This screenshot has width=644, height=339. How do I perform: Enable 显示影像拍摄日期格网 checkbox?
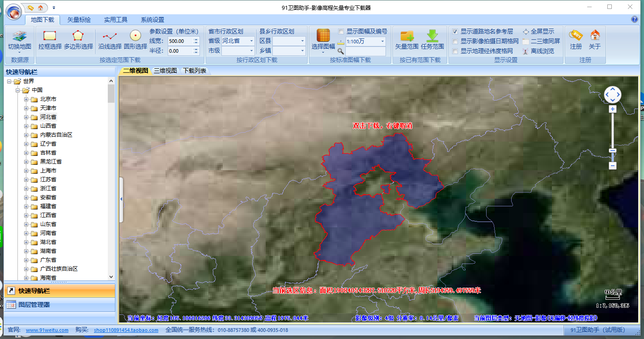pos(455,42)
